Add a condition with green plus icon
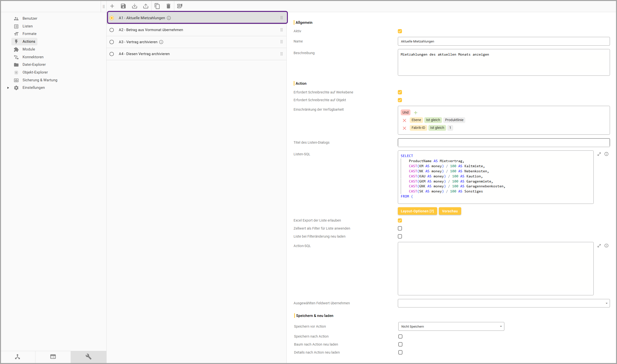 coord(416,113)
